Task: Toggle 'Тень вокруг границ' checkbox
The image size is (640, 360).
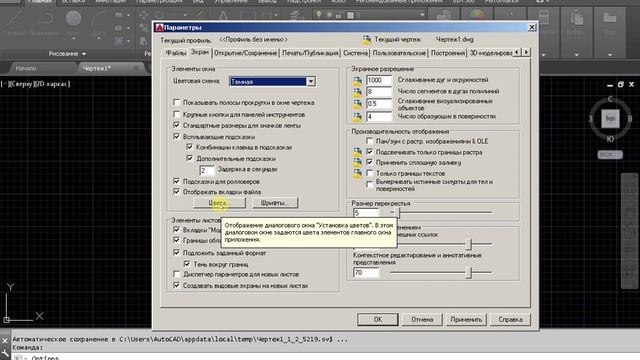Action: coord(187,264)
